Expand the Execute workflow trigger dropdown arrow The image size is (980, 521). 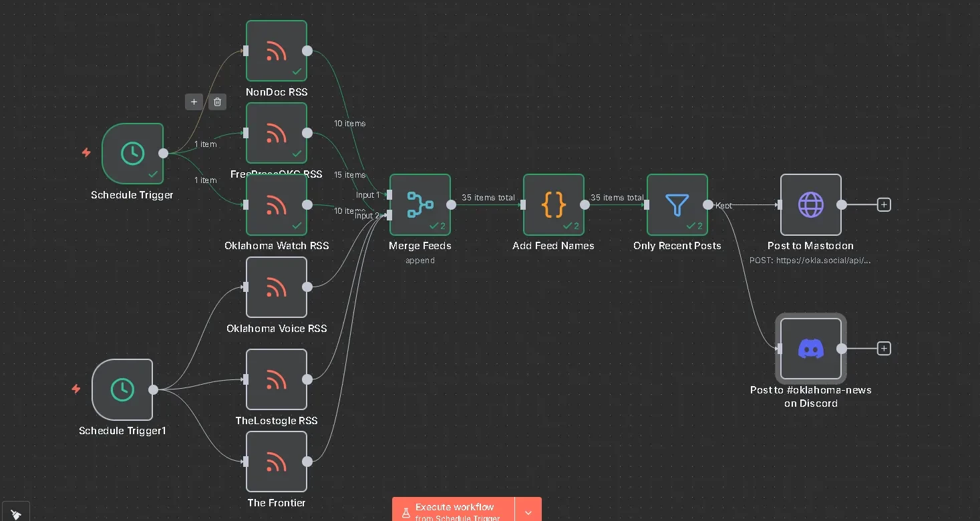point(528,512)
